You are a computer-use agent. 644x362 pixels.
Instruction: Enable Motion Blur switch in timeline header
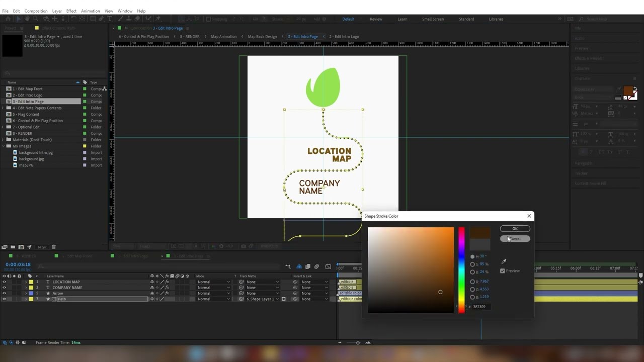316,266
